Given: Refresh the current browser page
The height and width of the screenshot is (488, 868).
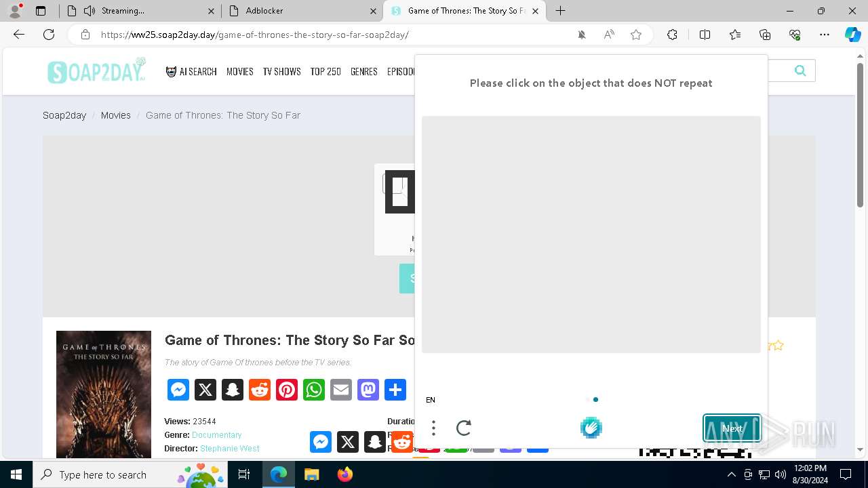Looking at the screenshot, I should click(49, 35).
